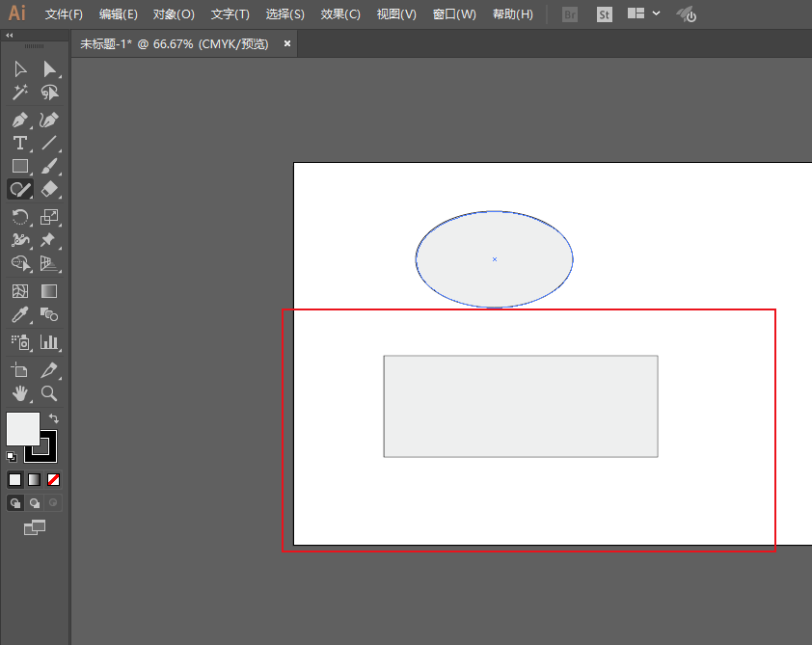Select the Type tool
Viewport: 812px width, 645px height.
(x=20, y=143)
